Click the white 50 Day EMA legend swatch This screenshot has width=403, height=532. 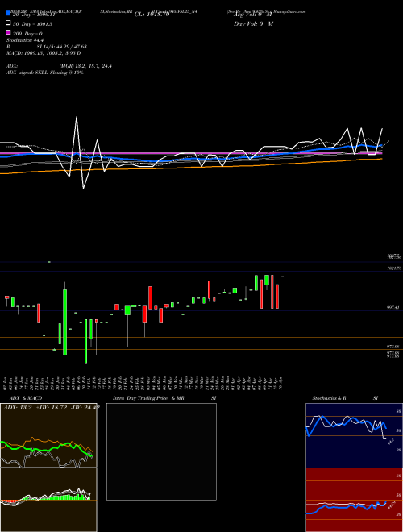(8, 23)
